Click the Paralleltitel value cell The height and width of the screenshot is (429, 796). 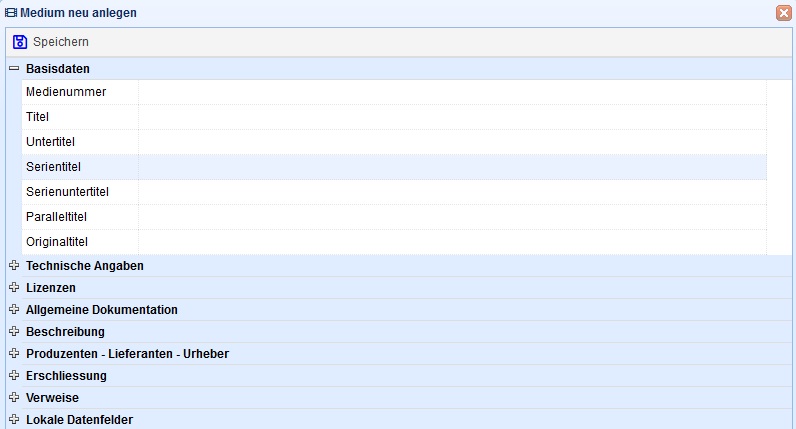click(452, 217)
